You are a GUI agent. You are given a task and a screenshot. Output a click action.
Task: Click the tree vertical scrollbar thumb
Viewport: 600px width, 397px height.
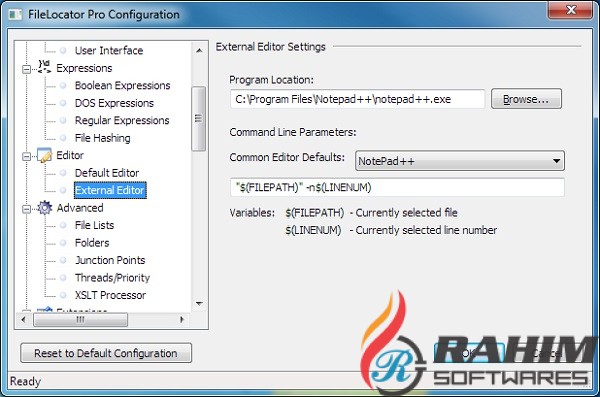point(198,118)
